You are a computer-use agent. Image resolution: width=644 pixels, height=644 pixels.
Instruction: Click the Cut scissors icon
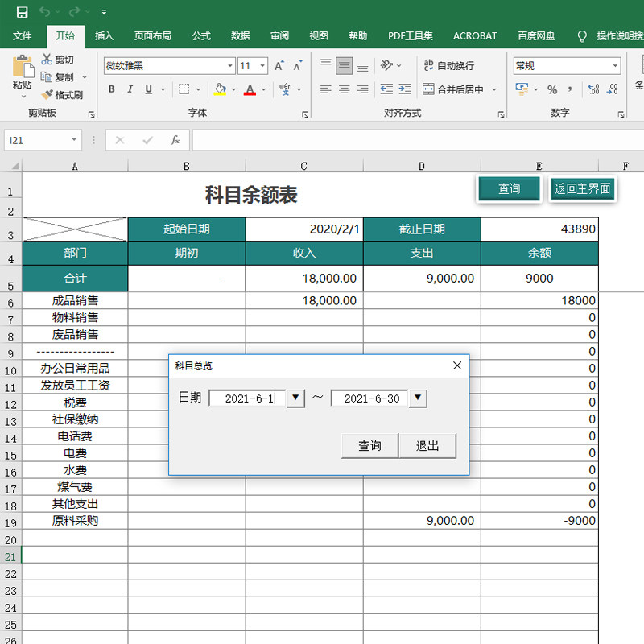click(x=47, y=60)
